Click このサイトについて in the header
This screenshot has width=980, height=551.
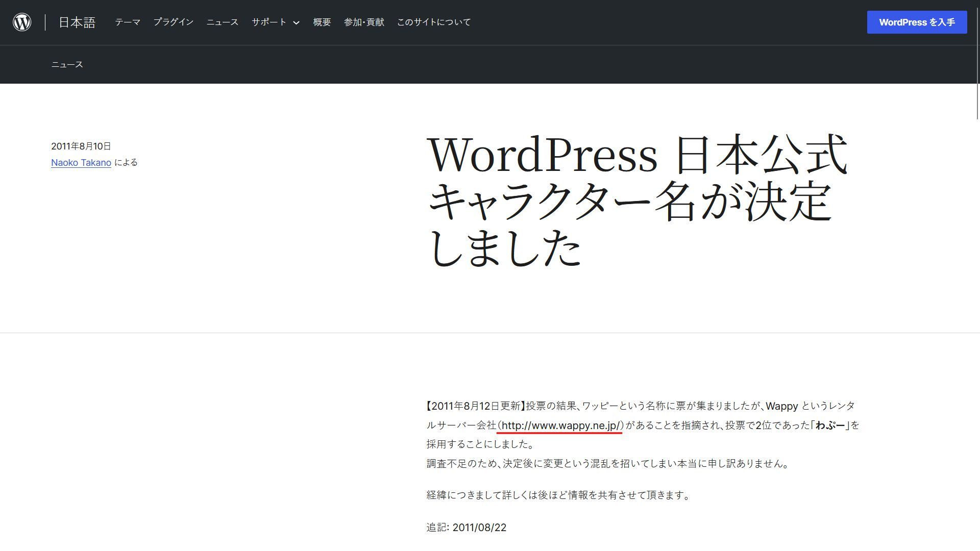click(434, 22)
